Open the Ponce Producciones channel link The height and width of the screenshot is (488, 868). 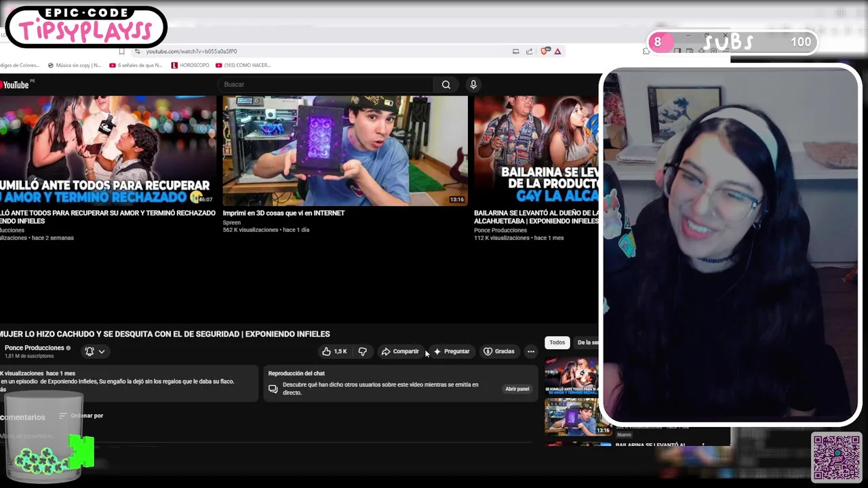(34, 348)
